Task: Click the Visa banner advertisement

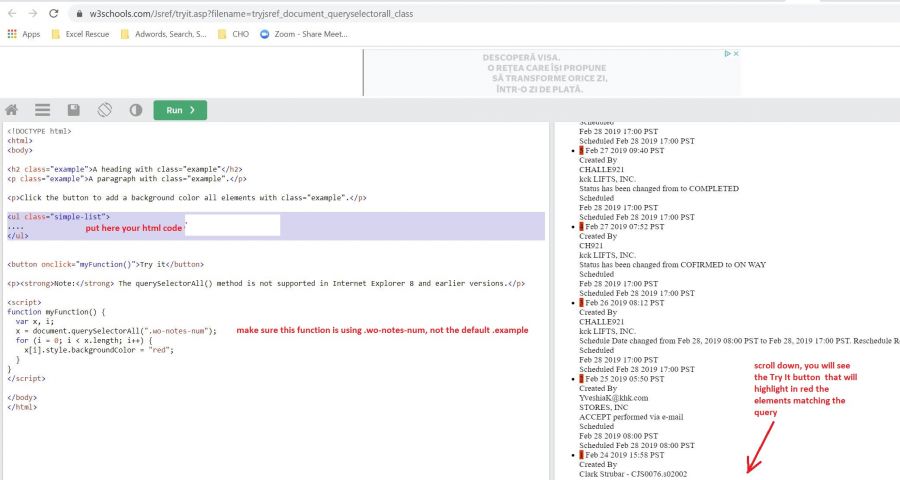Action: coord(551,73)
